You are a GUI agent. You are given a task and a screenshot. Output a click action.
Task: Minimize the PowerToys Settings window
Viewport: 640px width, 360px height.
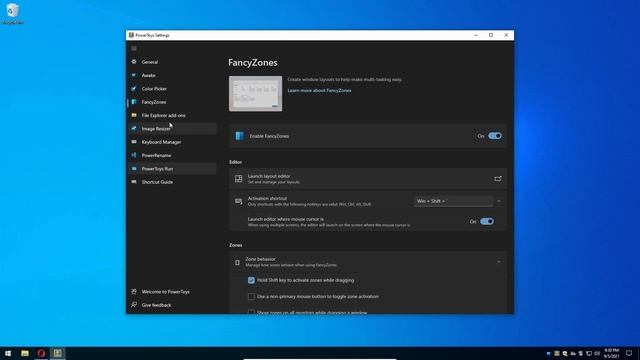pyautogui.click(x=476, y=35)
